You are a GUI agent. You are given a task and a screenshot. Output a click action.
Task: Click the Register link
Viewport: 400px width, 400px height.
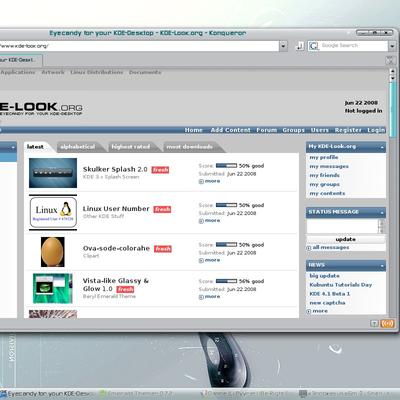point(348,130)
